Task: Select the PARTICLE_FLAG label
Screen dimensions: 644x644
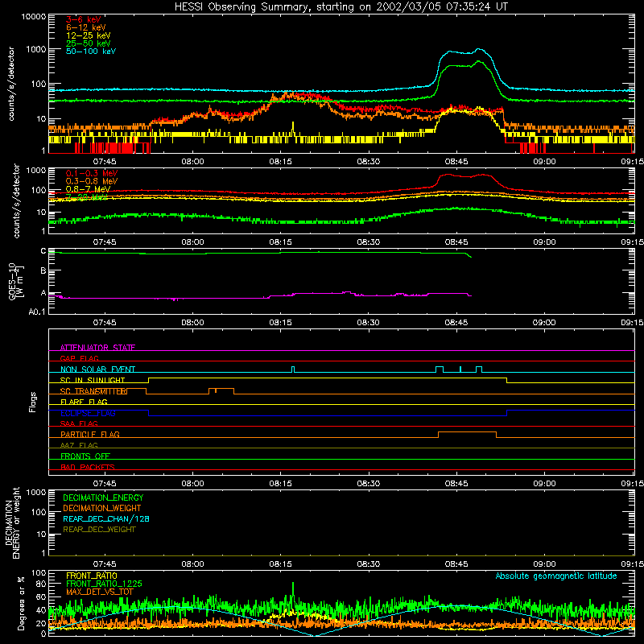Action: pyautogui.click(x=90, y=434)
